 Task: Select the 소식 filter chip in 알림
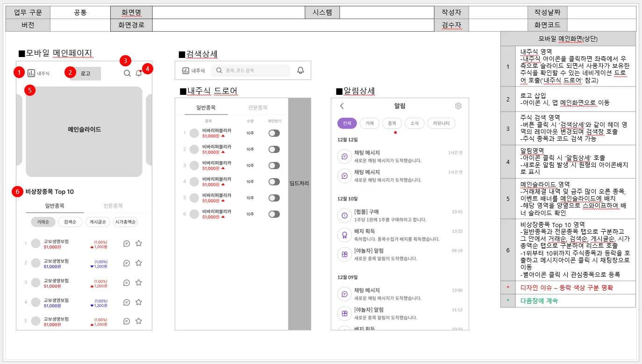tap(414, 123)
